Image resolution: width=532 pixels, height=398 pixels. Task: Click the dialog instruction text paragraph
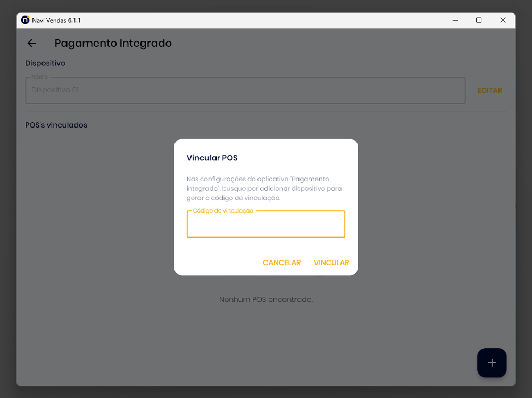(264, 189)
